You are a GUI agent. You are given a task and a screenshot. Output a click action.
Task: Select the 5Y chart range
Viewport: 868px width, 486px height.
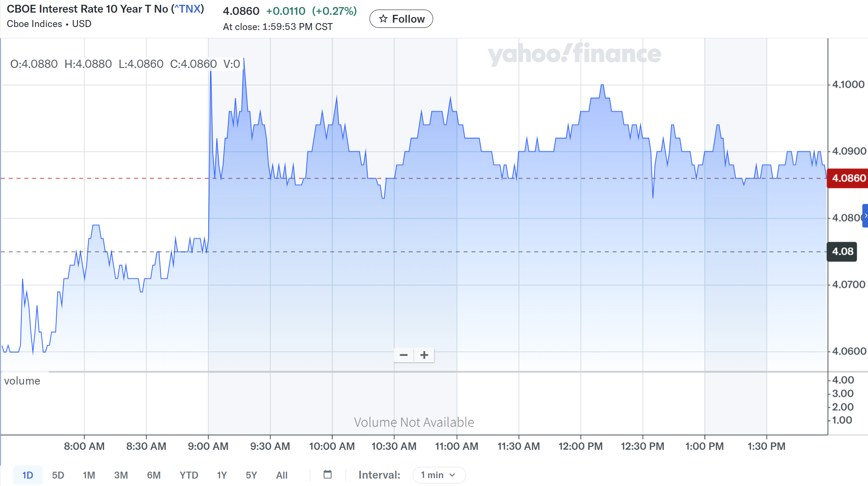251,475
